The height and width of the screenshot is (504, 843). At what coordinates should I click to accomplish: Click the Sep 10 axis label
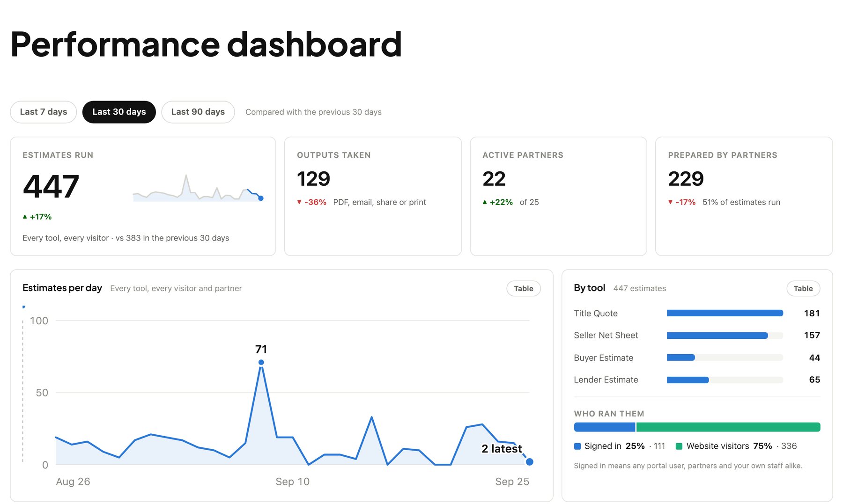[x=293, y=482]
